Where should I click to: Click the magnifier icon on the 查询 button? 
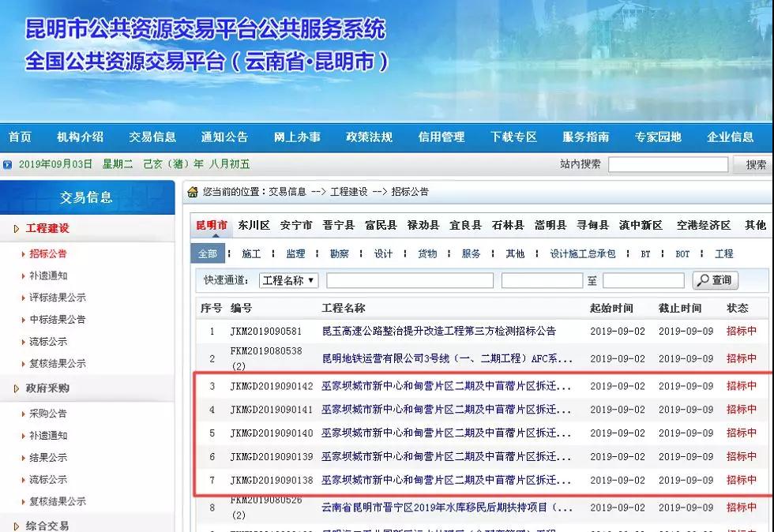pos(702,280)
